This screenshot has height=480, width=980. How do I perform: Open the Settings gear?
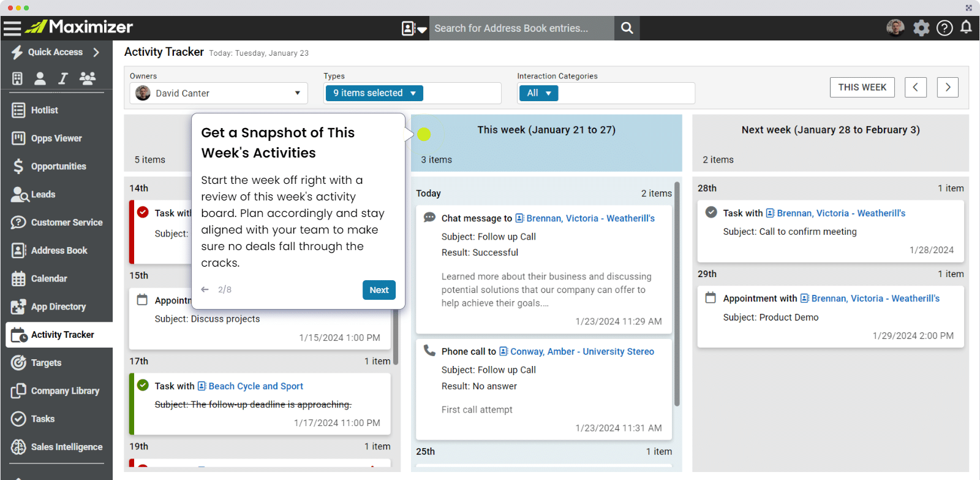click(x=921, y=28)
